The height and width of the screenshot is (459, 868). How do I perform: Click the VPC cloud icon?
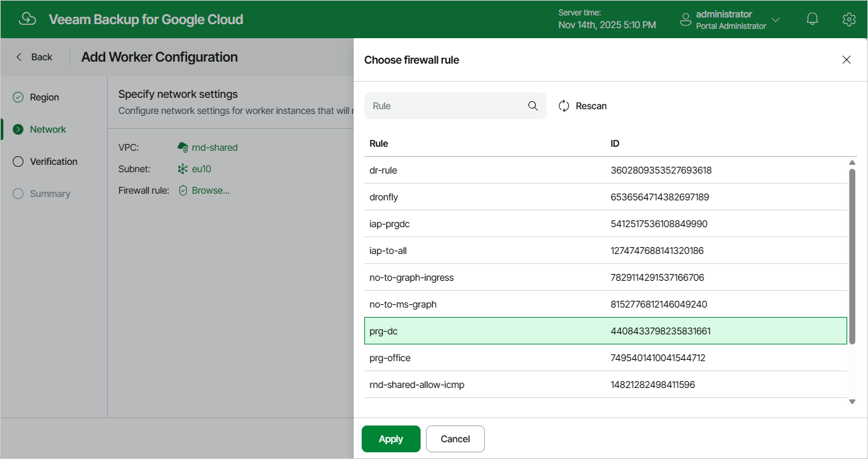[x=183, y=147]
